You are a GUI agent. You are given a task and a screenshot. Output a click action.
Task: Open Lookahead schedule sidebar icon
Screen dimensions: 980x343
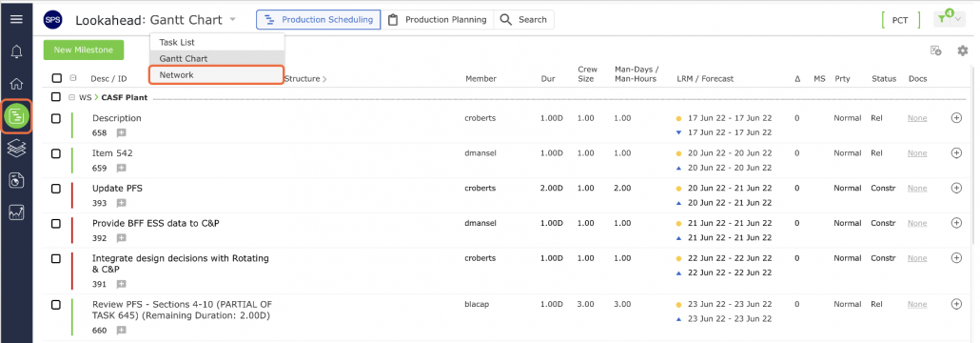[x=17, y=116]
